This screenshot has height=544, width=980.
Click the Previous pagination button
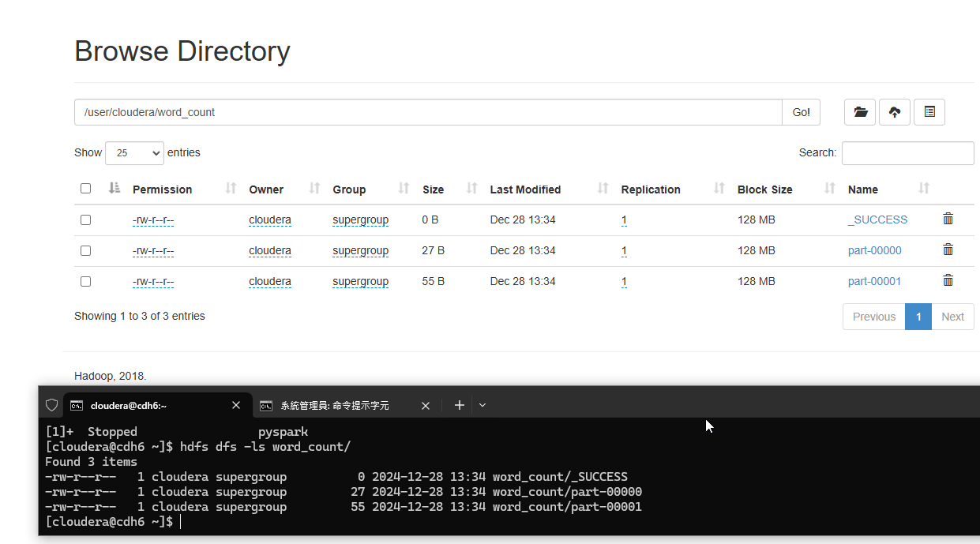[x=874, y=317]
